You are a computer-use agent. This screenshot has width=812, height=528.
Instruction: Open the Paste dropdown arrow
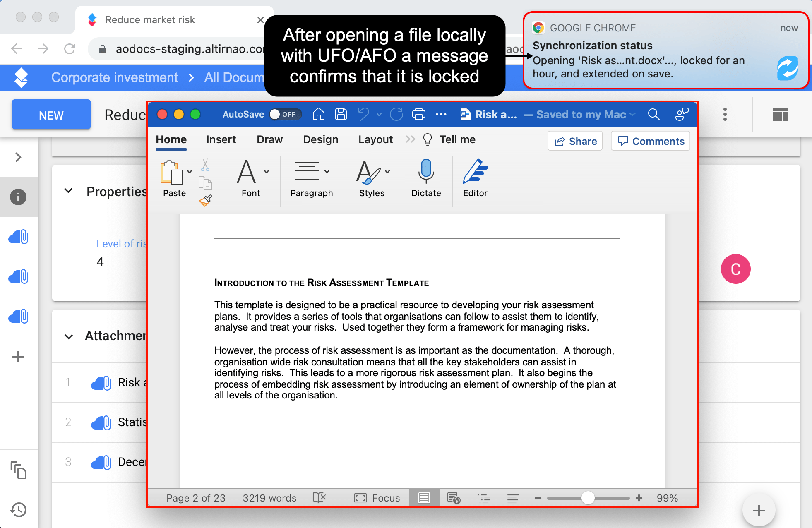190,171
